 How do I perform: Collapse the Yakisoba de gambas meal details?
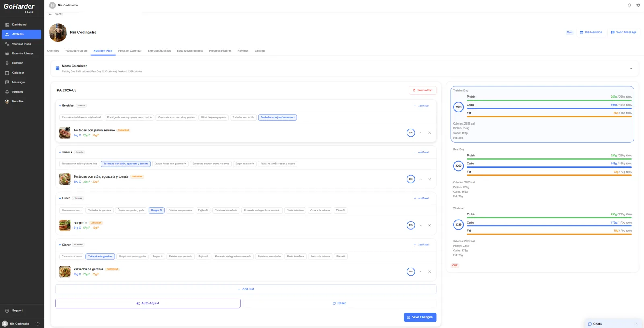click(x=421, y=272)
